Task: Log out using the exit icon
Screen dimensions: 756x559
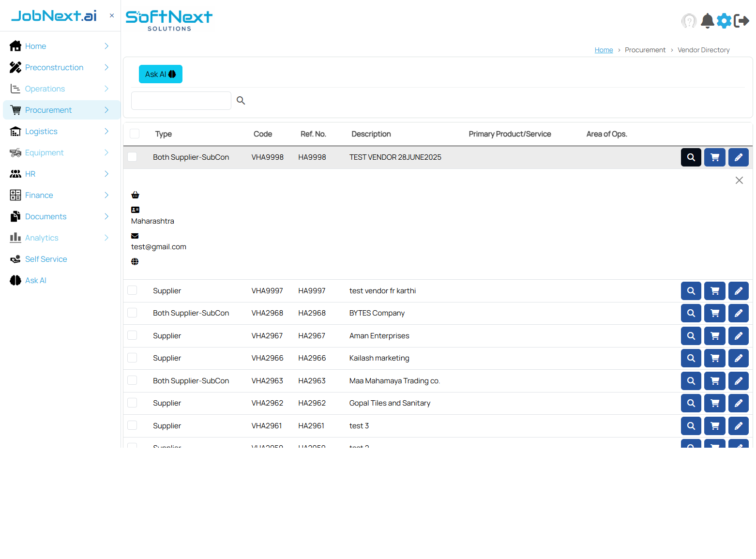Action: pos(741,21)
